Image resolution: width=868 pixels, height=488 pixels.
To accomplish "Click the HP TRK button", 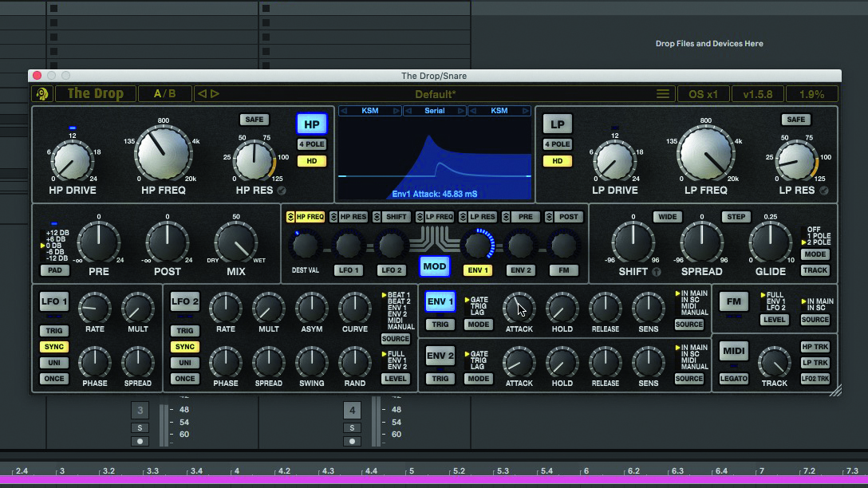I will (815, 347).
